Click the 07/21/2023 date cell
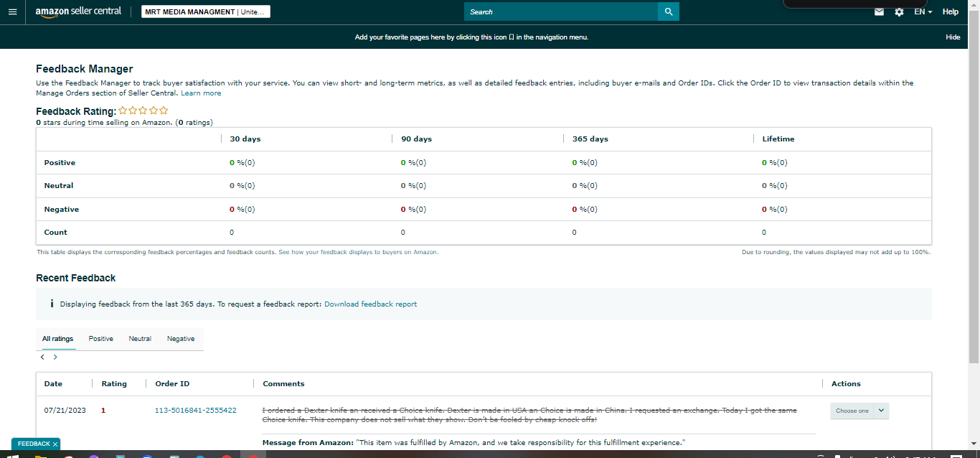This screenshot has width=980, height=458. [65, 411]
